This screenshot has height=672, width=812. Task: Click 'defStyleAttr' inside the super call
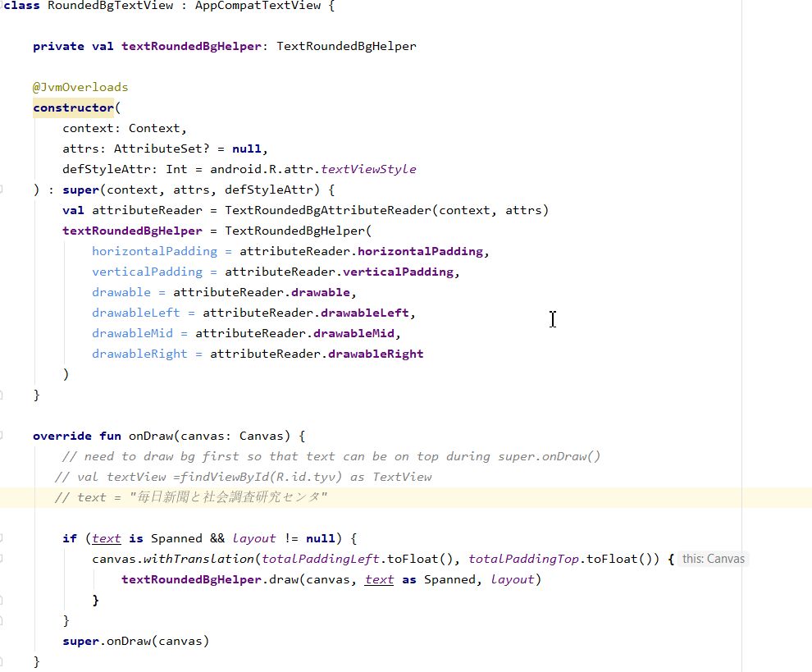pyautogui.click(x=269, y=190)
